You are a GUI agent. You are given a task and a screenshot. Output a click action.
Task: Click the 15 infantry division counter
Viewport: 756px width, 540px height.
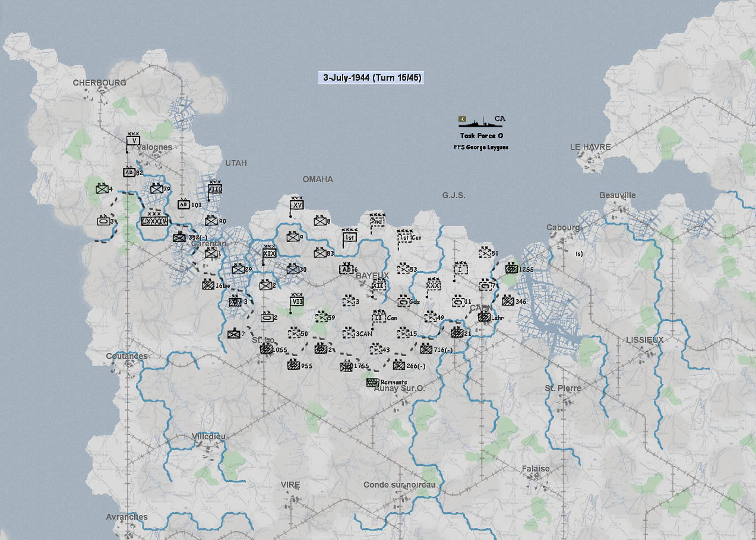point(403,333)
